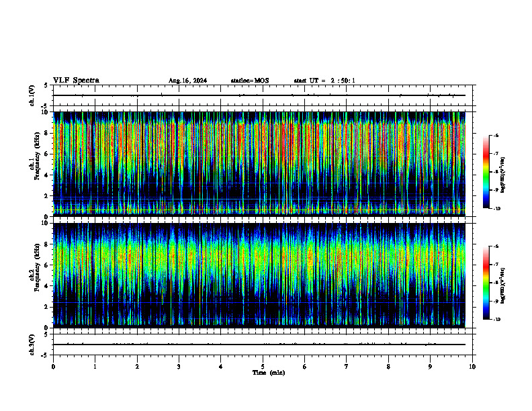Click the time axis tick label '7'
The width and height of the screenshot is (532, 411).
(347, 367)
